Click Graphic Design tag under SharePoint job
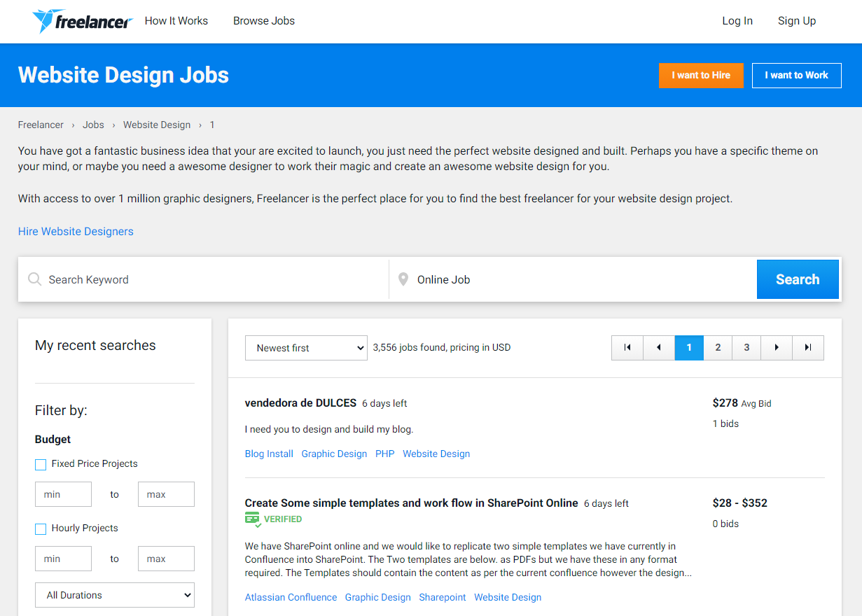The height and width of the screenshot is (616, 862). click(x=378, y=597)
